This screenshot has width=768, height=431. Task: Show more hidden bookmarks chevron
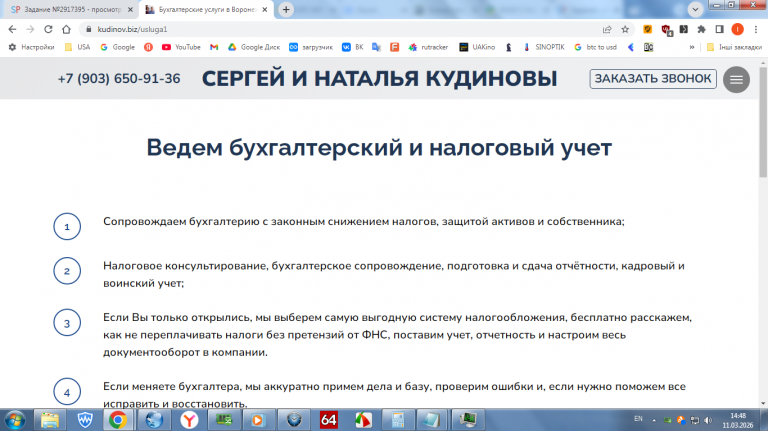[692, 47]
